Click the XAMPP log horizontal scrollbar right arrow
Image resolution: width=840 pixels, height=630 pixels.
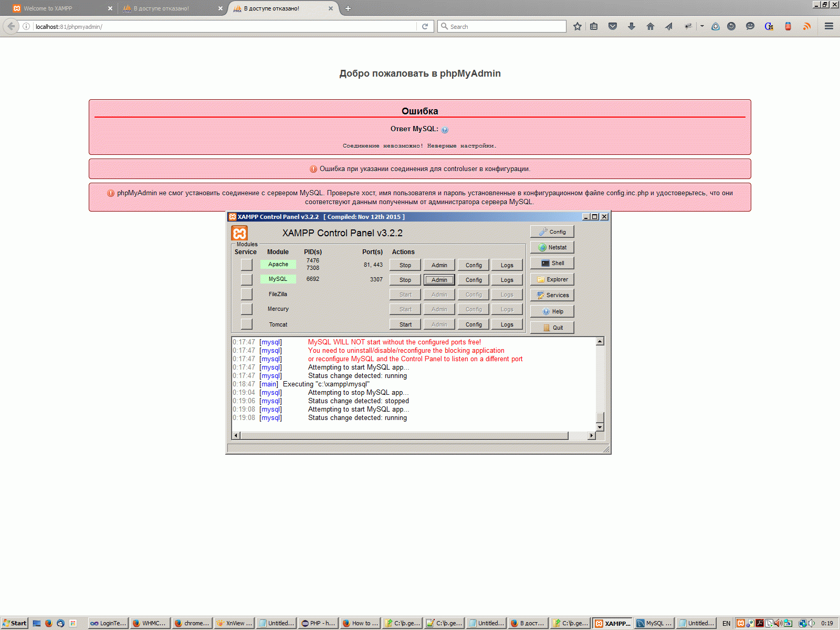592,435
